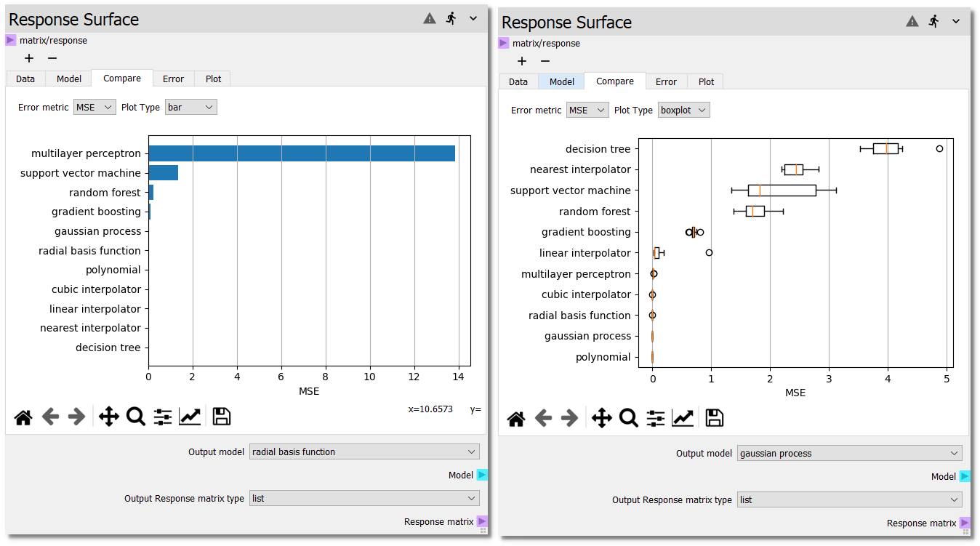Open Error metric MSE dropdown in left panel

[95, 108]
